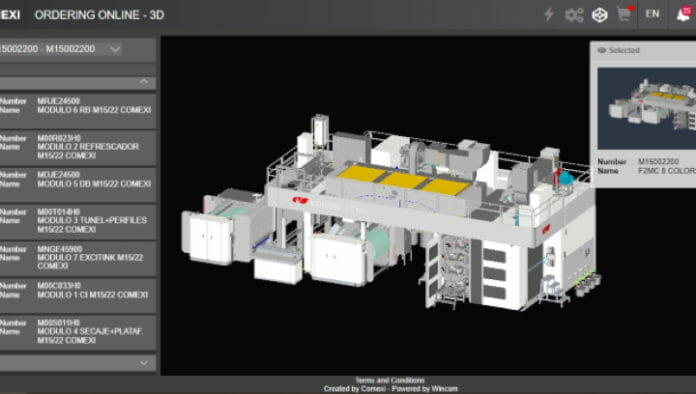Click the red Comexi logo on machine

300,200
